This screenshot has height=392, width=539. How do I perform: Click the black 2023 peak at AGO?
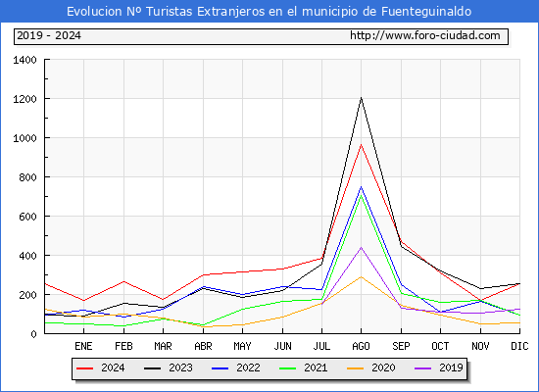click(361, 98)
